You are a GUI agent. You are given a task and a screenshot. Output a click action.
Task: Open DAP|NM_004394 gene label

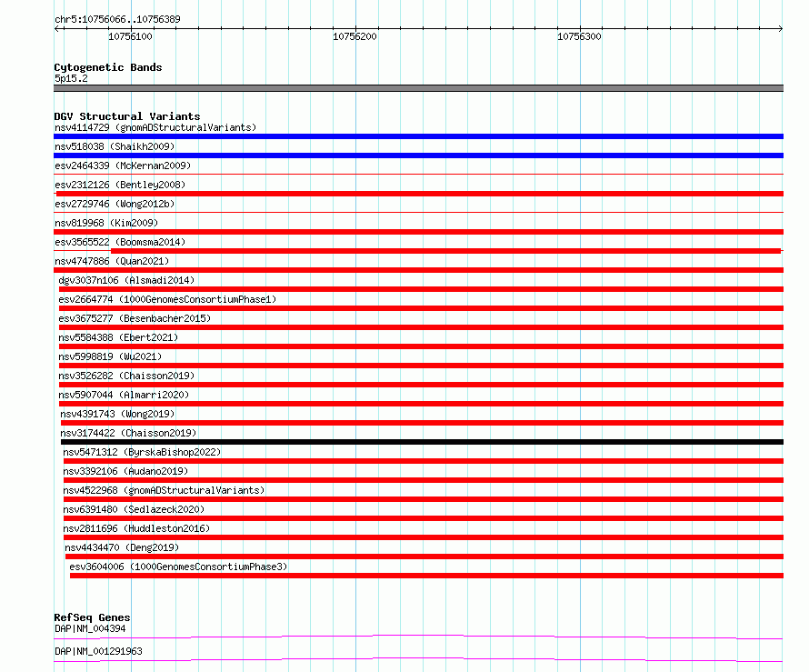pos(90,628)
